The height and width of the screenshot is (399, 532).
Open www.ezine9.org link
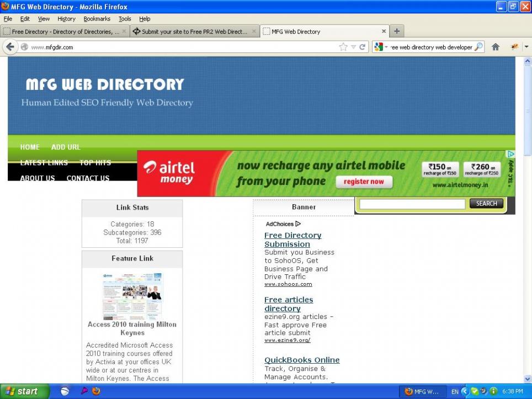287,340
